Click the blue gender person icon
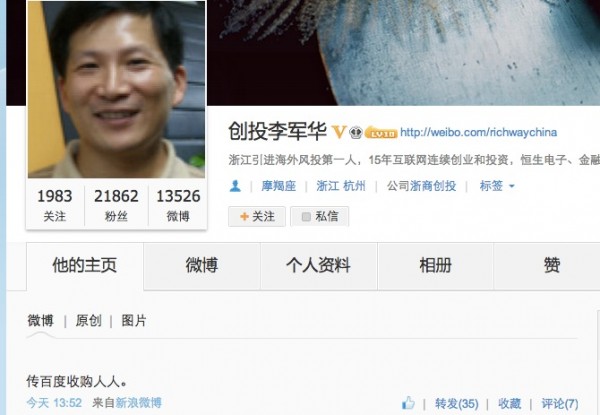The height and width of the screenshot is (415, 600). pyautogui.click(x=235, y=186)
